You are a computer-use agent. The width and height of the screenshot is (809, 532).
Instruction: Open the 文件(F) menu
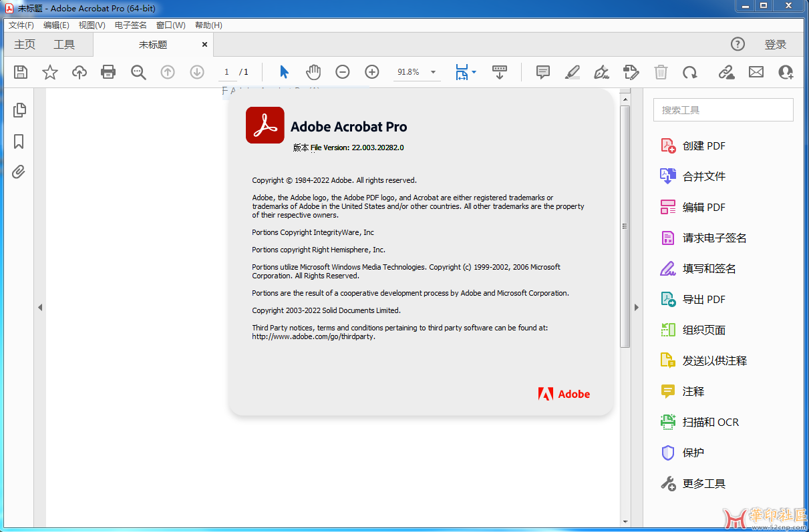pyautogui.click(x=21, y=25)
